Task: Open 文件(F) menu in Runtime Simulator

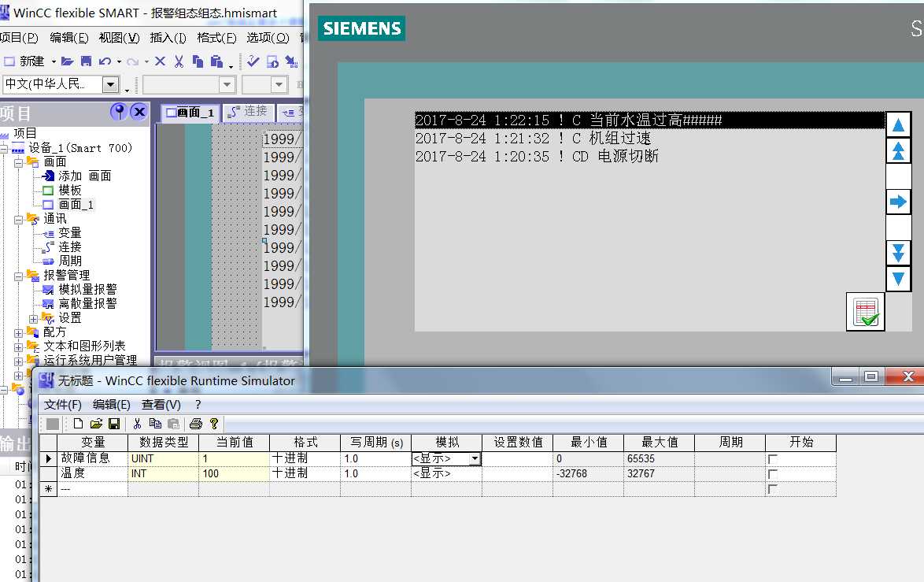Action: pyautogui.click(x=62, y=405)
